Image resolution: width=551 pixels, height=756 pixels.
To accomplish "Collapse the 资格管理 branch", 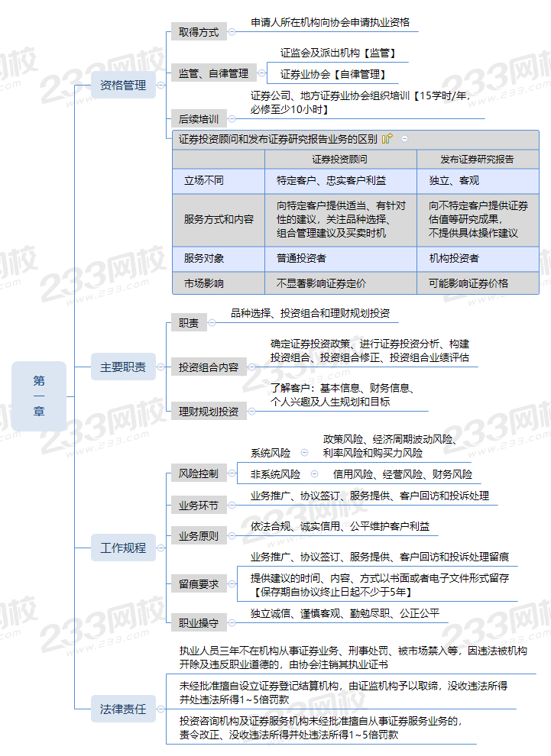I will coord(161,86).
